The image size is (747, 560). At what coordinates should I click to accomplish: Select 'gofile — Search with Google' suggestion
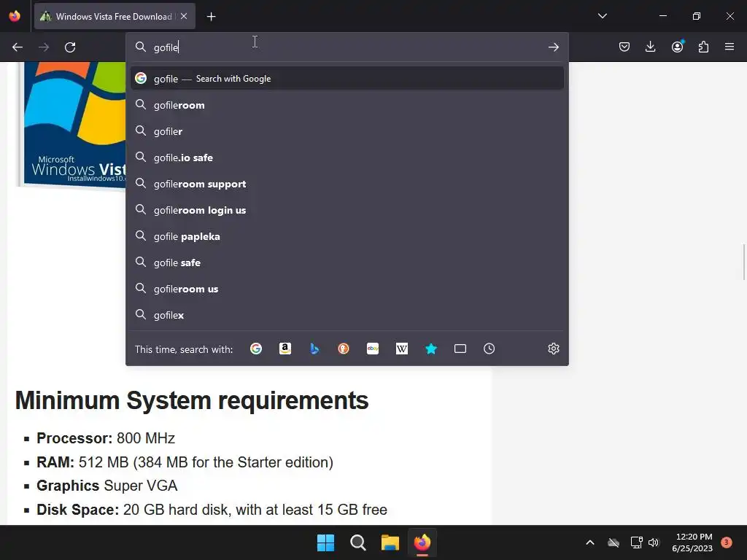(347, 79)
